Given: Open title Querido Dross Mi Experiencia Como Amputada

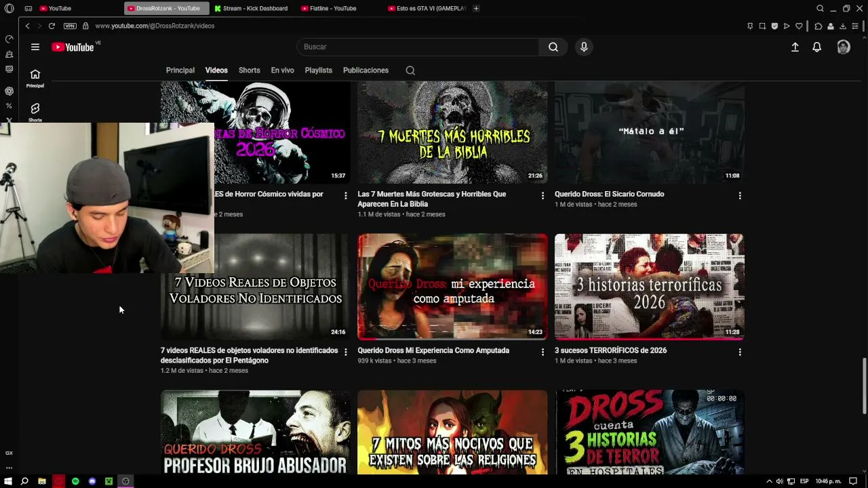Looking at the screenshot, I should click(x=433, y=350).
